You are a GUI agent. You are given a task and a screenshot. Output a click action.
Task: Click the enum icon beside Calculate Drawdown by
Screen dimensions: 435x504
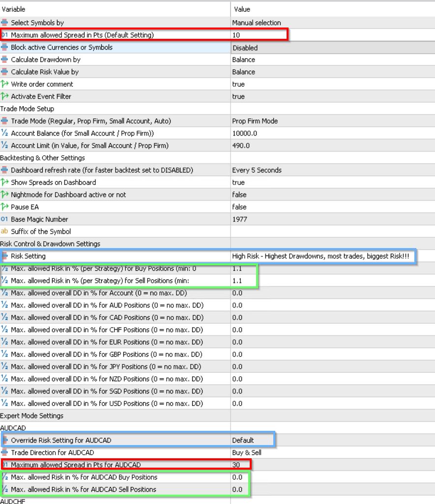point(4,59)
